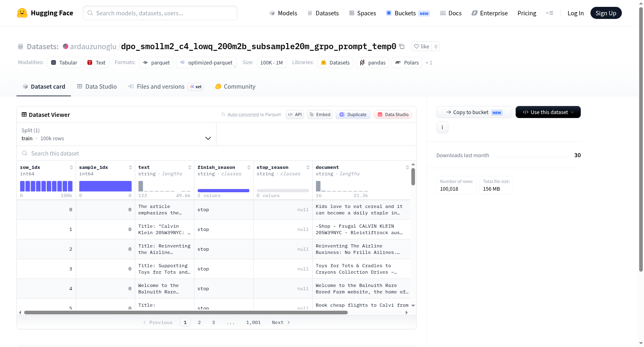Click the Previous page link

click(x=158, y=322)
